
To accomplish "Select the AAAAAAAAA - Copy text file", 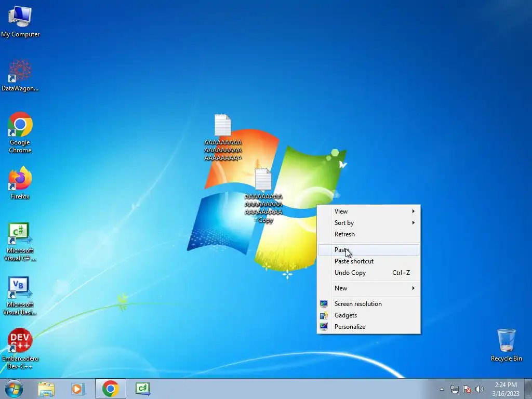I will pos(263,196).
